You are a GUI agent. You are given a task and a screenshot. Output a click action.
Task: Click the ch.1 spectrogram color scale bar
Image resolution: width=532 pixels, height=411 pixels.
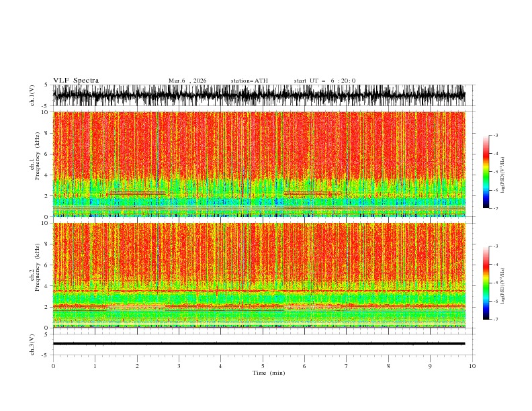pyautogui.click(x=486, y=172)
